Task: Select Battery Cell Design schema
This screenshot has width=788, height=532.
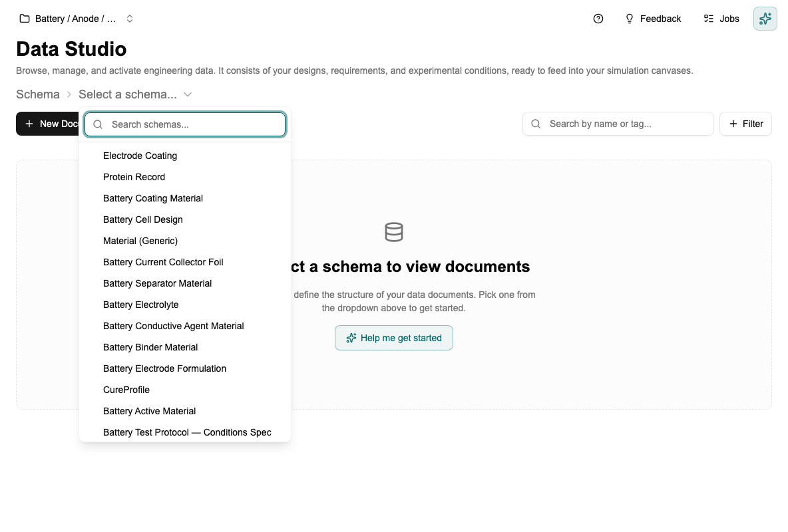Action: (185, 219)
